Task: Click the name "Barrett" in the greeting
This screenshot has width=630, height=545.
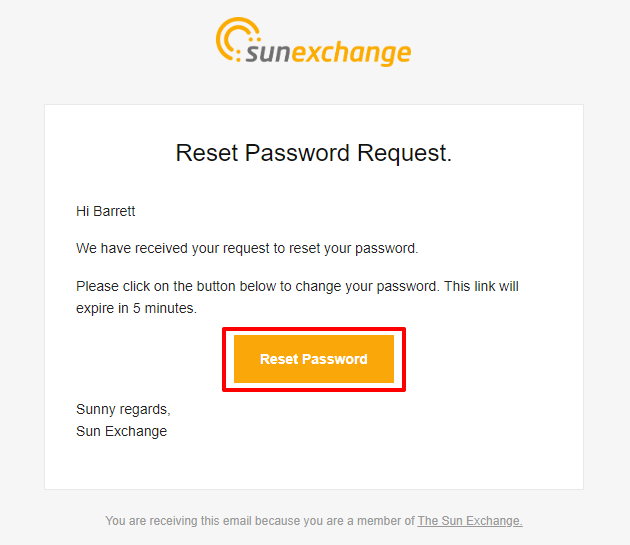Action: point(114,211)
